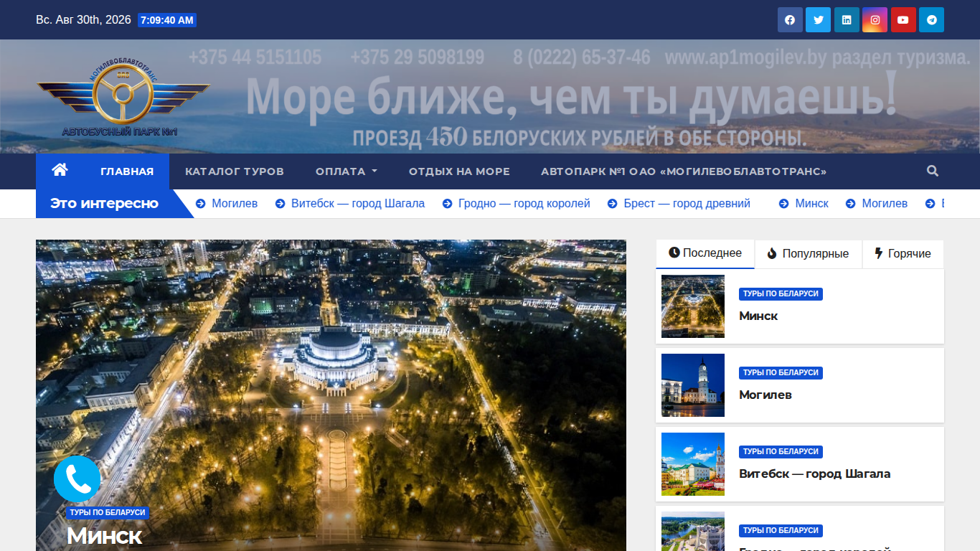The image size is (980, 551).
Task: Click the home icon in navigation bar
Action: tap(60, 171)
